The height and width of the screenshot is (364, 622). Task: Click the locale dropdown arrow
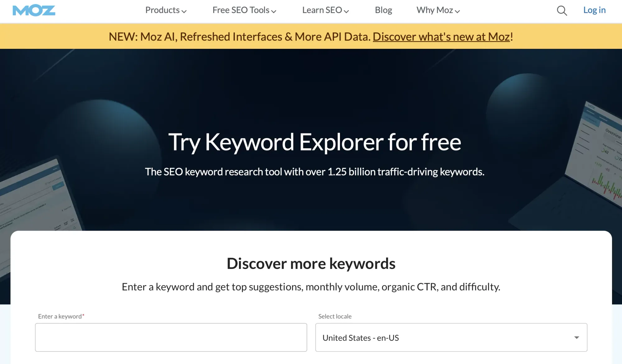click(x=577, y=337)
